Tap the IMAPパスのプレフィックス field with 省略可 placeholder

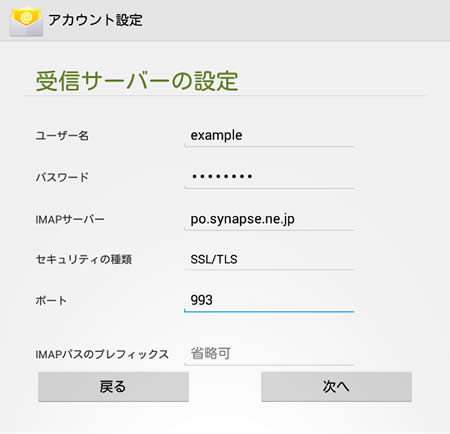click(269, 354)
